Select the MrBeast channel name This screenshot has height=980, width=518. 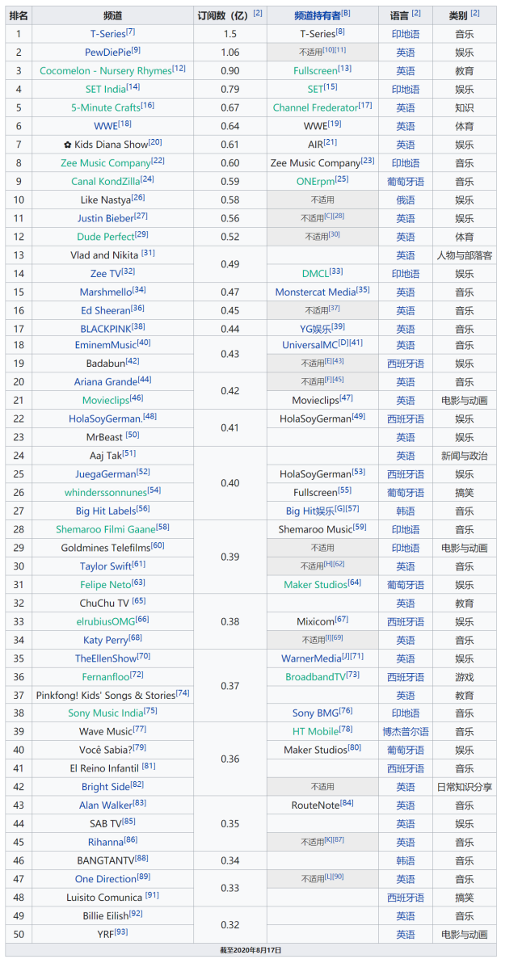click(x=105, y=437)
